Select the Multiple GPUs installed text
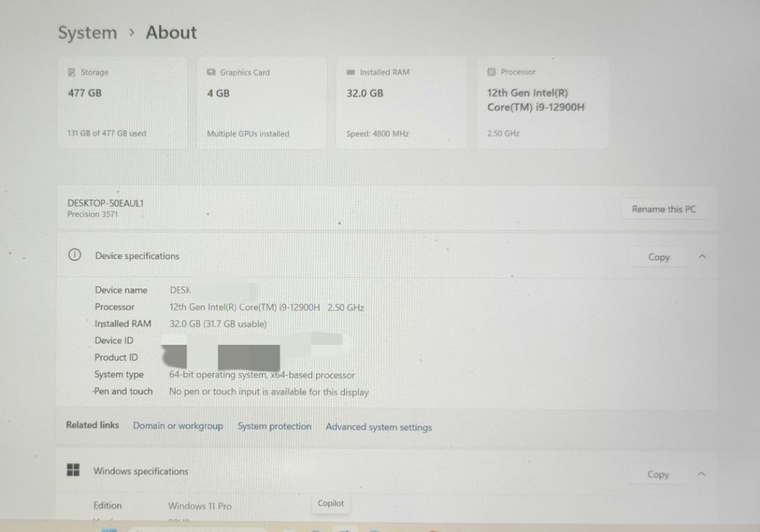Screen dimensions: 760x532 [x=248, y=134]
